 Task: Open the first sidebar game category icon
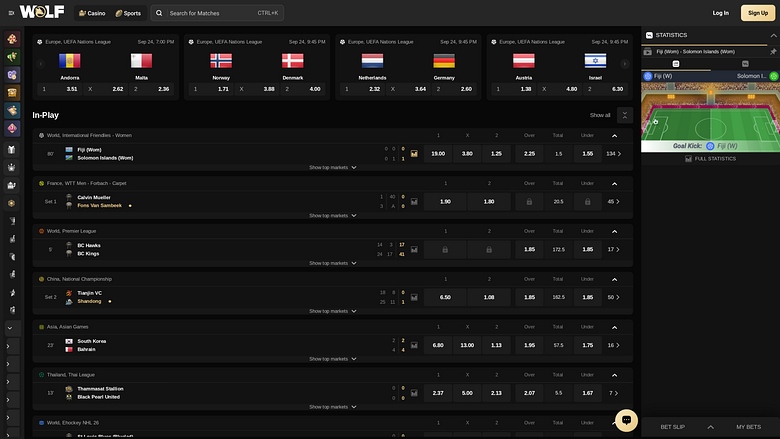coord(12,39)
